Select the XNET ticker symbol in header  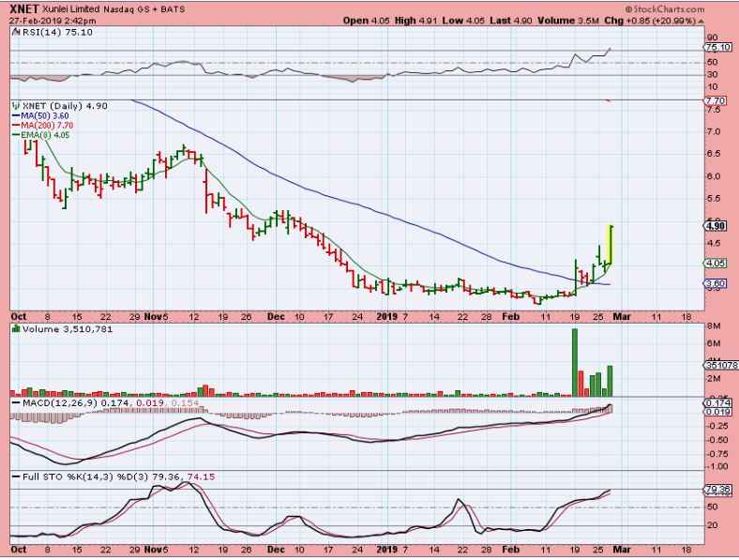[x=24, y=9]
